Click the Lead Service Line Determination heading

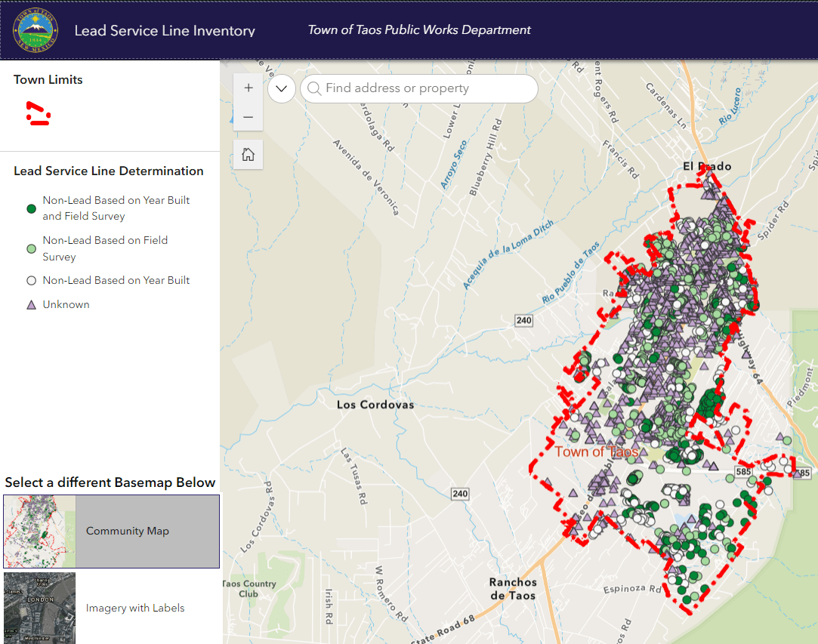tap(109, 171)
